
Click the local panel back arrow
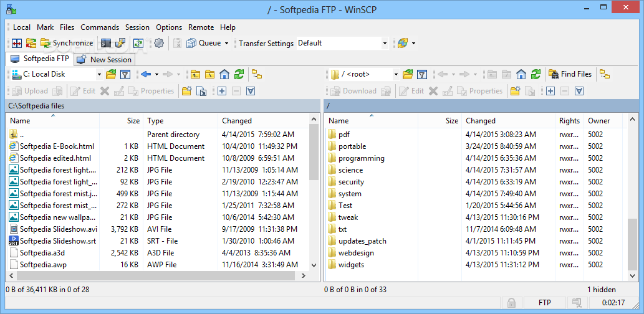click(x=146, y=74)
